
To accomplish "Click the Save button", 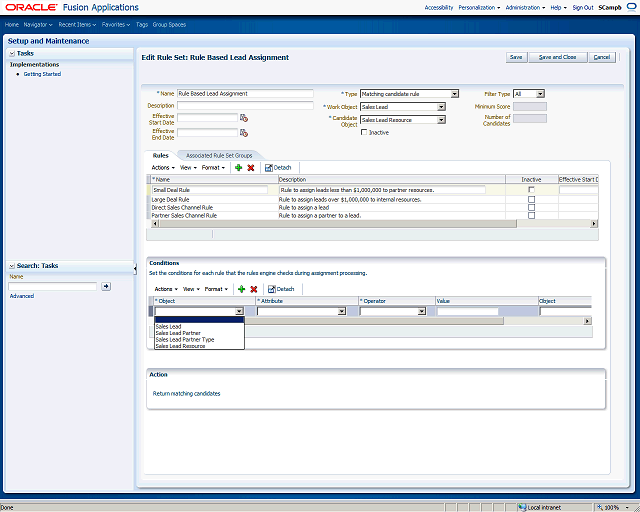I will [x=516, y=57].
